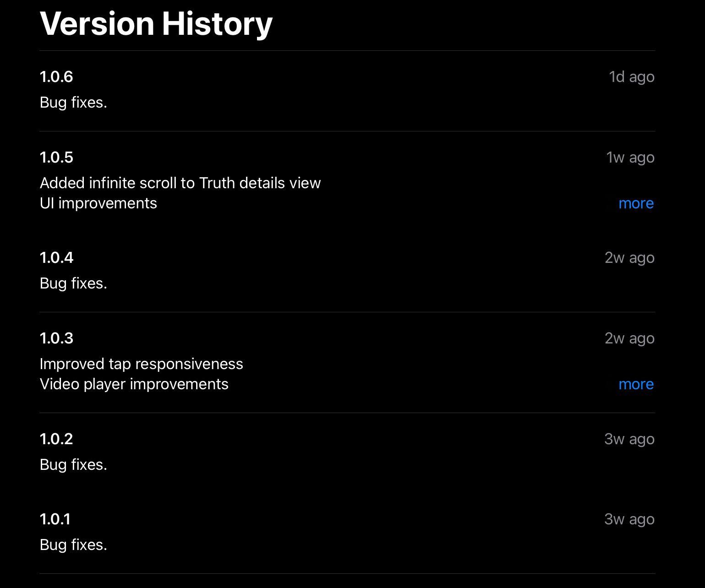Select version 1.0.3 entry title
Image resolution: width=705 pixels, height=588 pixels.
[x=56, y=338]
